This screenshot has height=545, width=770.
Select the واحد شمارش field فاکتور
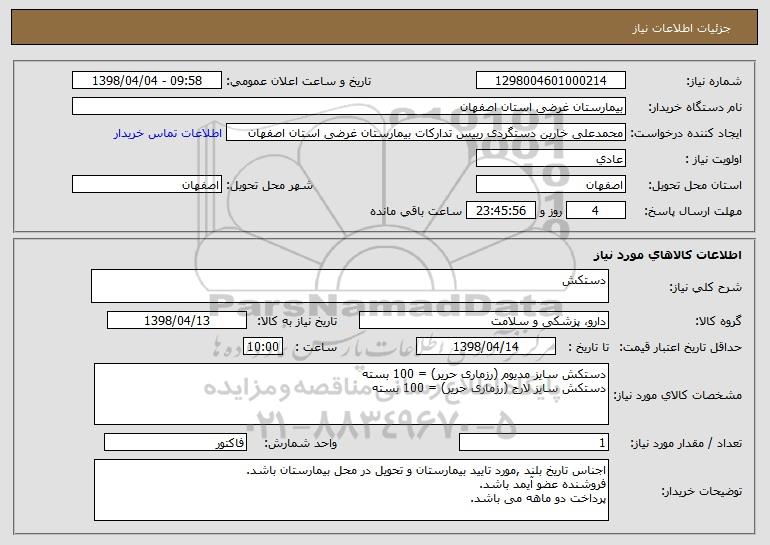[x=175, y=443]
